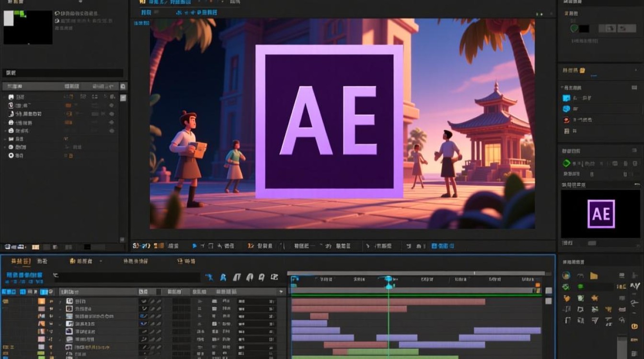644x359 pixels.
Task: Toggle the checkmark switch on the first timeline layer
Action: point(143,302)
